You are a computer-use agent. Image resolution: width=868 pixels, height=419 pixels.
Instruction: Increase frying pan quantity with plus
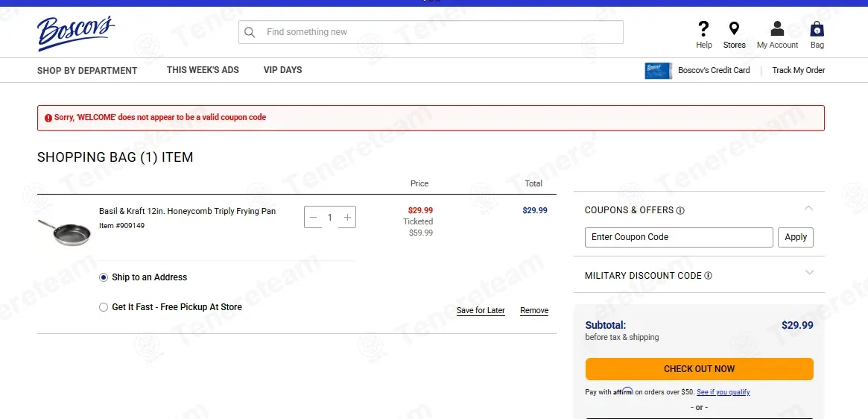[x=347, y=217]
